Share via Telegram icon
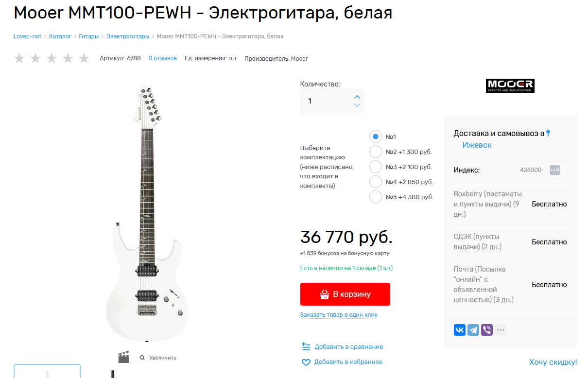The height and width of the screenshot is (378, 588). tap(473, 330)
